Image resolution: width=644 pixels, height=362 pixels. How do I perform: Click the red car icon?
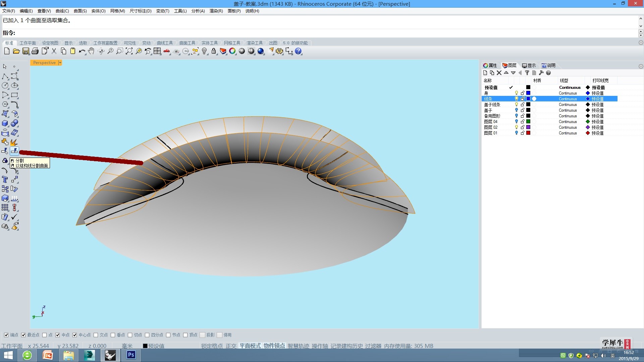point(167,51)
